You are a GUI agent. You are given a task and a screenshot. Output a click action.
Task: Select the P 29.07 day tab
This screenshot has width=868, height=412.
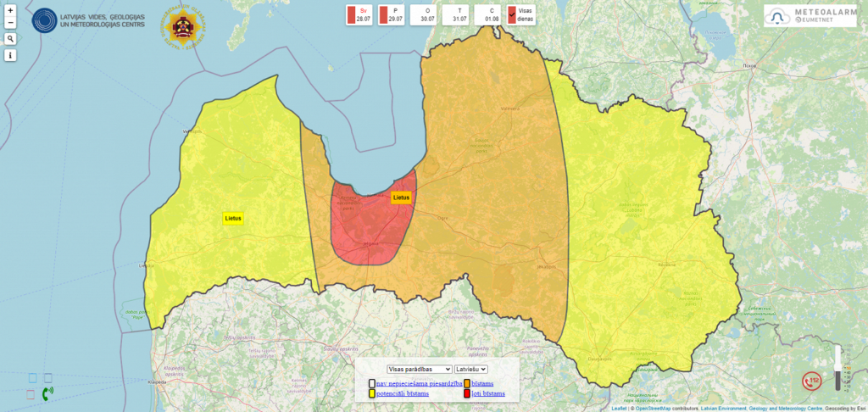coord(391,15)
